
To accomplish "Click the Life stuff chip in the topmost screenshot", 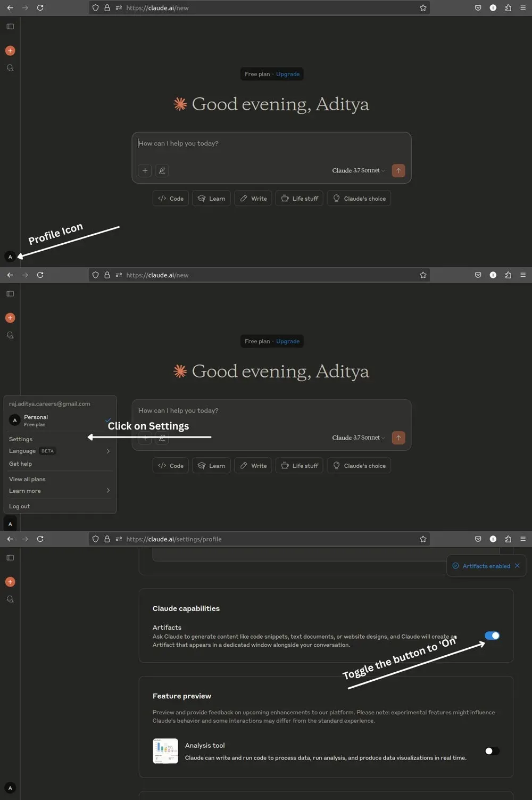I will pos(300,199).
